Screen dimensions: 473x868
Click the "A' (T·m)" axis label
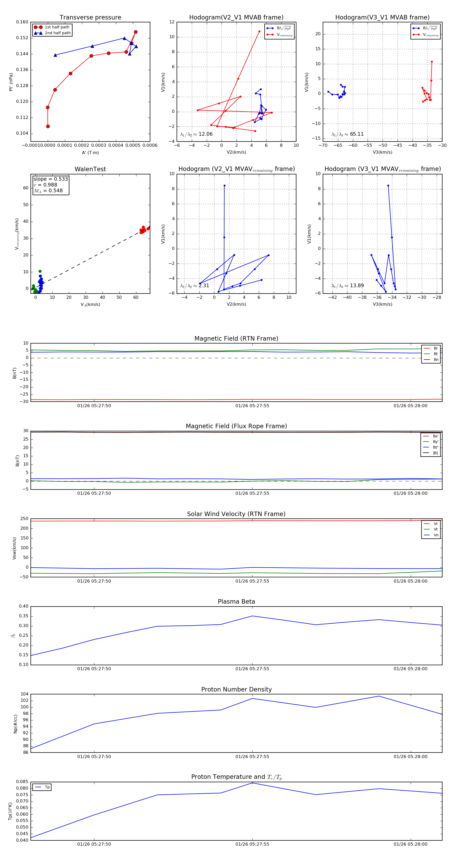pos(90,153)
